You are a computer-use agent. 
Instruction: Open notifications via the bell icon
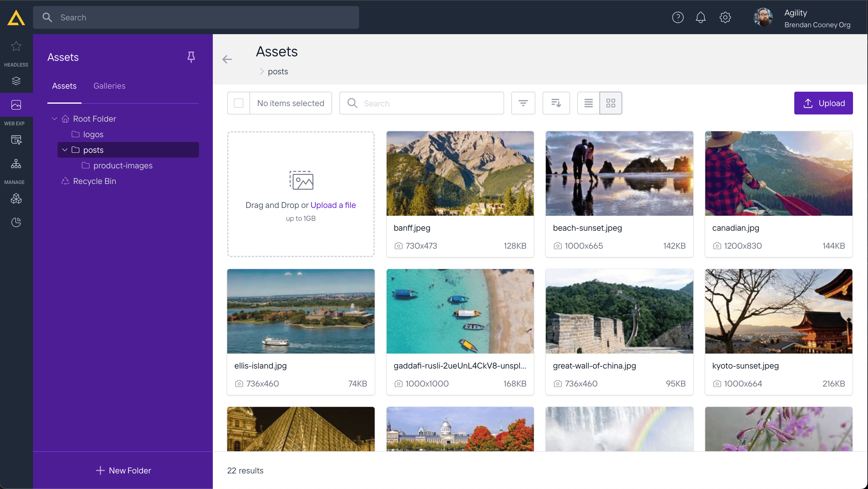point(701,17)
